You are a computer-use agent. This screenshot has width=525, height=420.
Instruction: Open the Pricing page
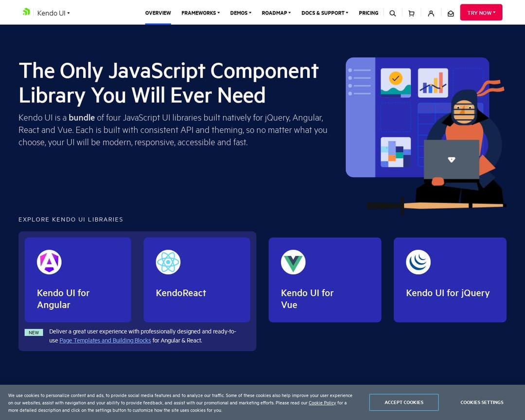point(368,13)
